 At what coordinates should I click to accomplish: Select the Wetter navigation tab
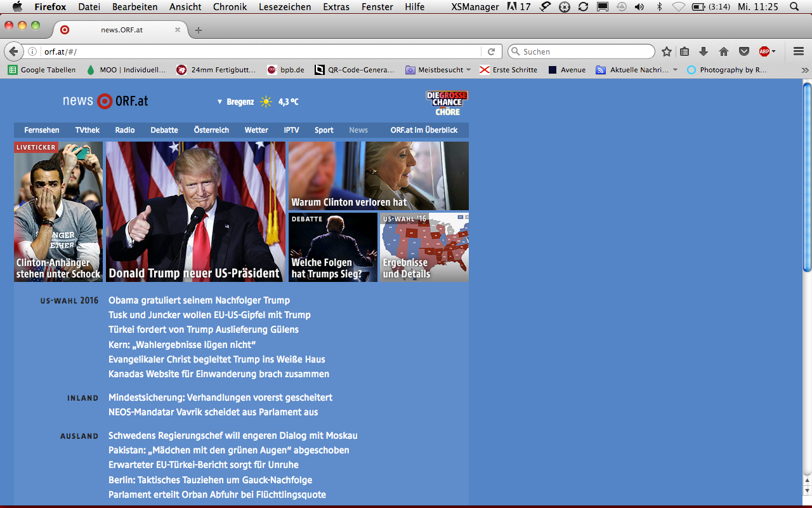256,130
